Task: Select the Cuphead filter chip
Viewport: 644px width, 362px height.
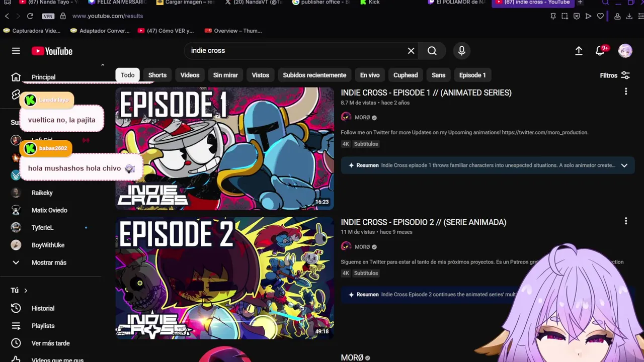Action: tap(406, 75)
